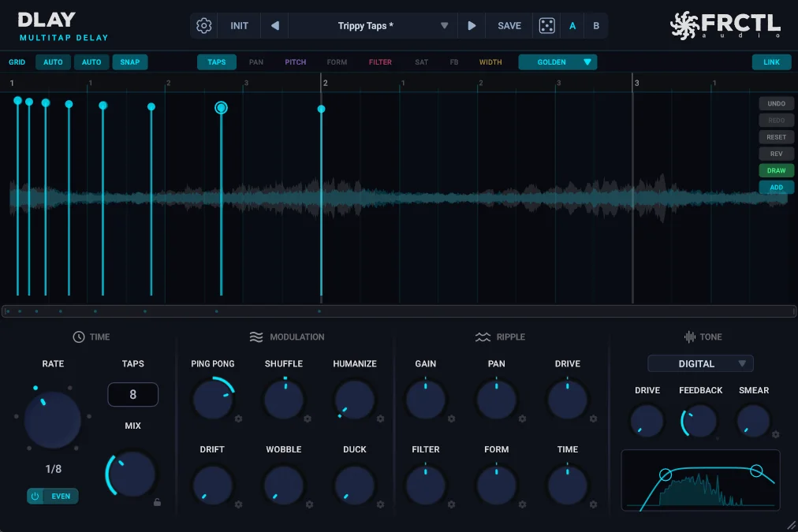Enable Draw mode
Image resolution: width=798 pixels, height=532 pixels.
[776, 170]
